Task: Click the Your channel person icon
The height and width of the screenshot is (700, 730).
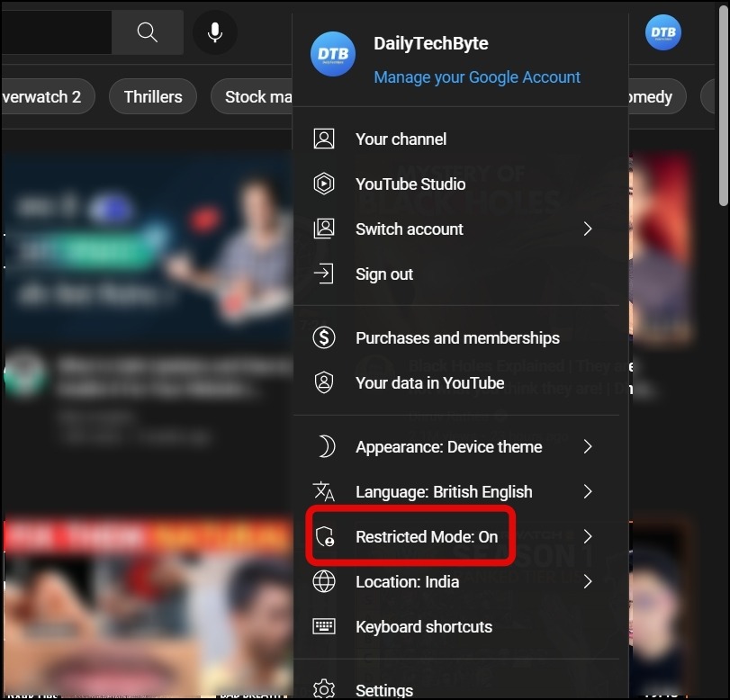Action: pyautogui.click(x=324, y=139)
